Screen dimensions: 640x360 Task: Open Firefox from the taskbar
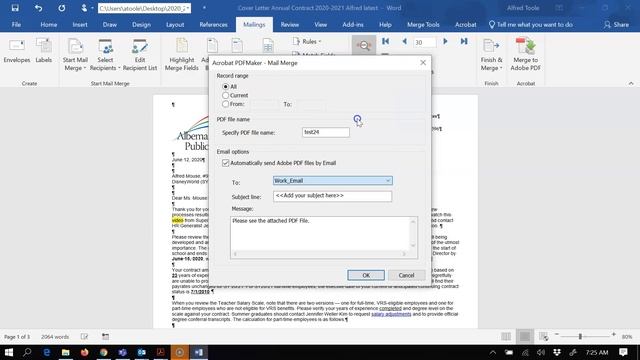click(x=84, y=352)
